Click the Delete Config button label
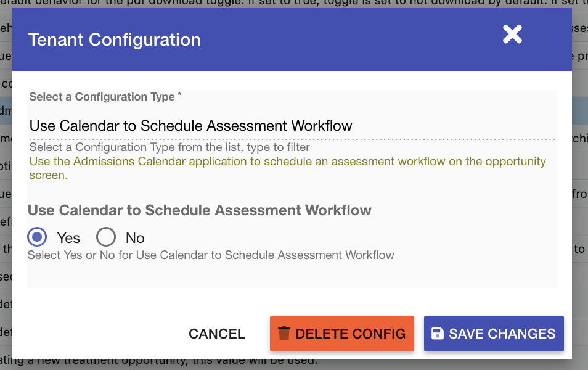The height and width of the screenshot is (370, 588). (x=350, y=334)
